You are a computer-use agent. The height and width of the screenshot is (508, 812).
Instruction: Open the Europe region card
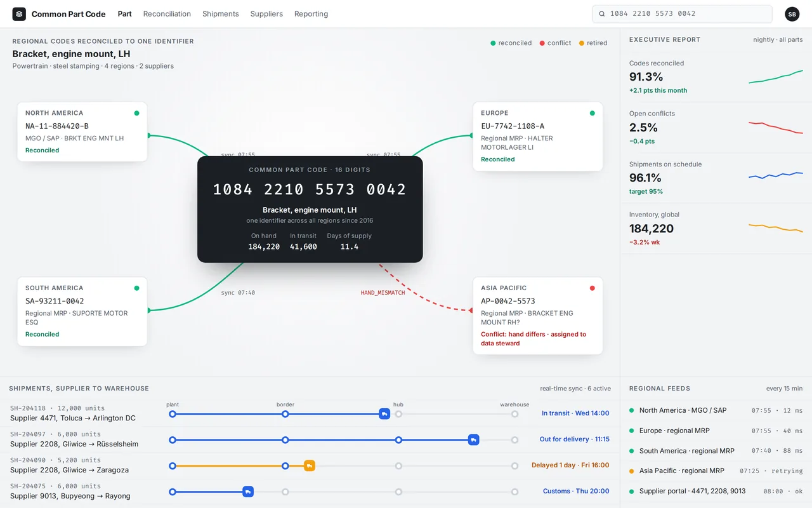538,137
